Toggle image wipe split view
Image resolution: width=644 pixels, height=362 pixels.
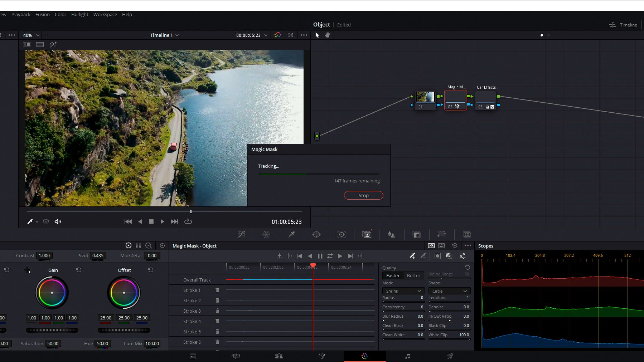point(26,45)
